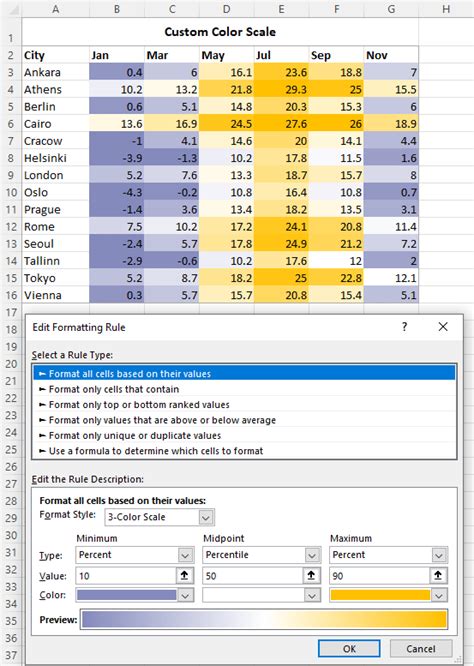Click the Minimum value range selector arrow icon
The image size is (474, 666).
click(x=184, y=576)
